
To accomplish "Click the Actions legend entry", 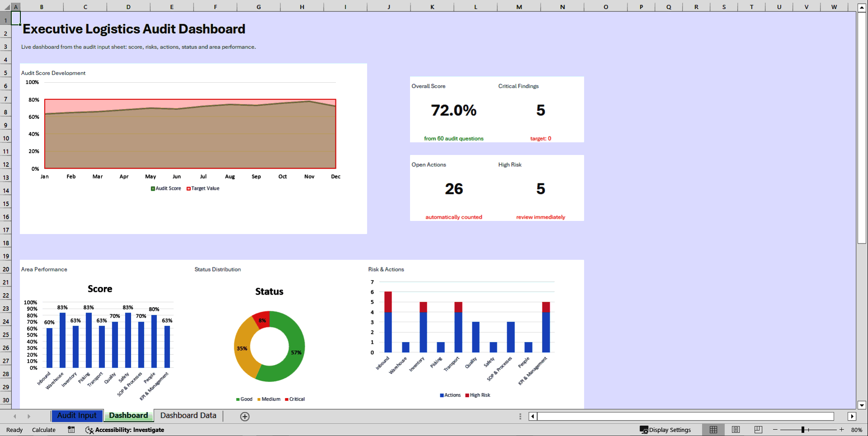I will [450, 395].
